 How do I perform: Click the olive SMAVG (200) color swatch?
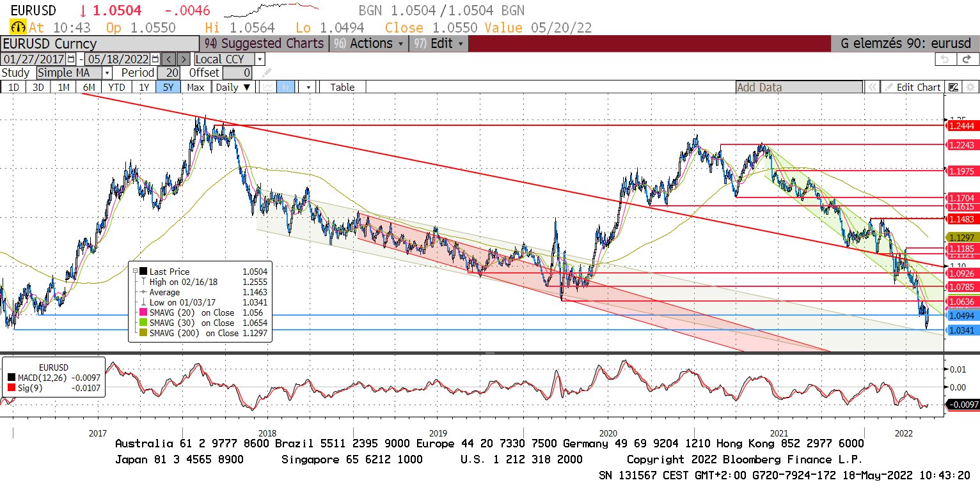pos(143,333)
